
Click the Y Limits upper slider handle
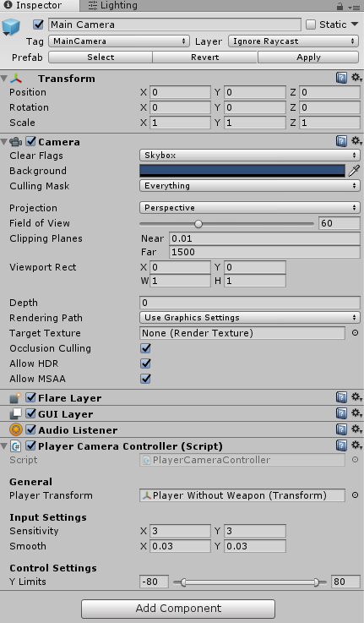tap(316, 582)
